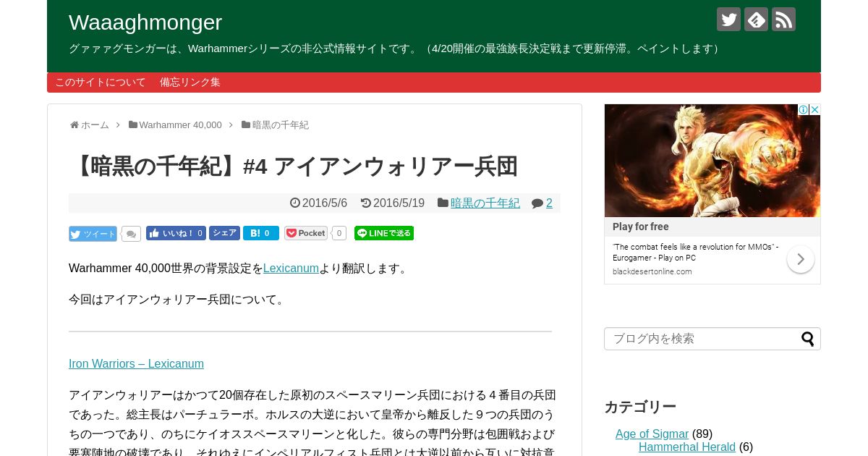The width and height of the screenshot is (868, 456).
Task: Bookmark with Hatena B! button
Action: 261,233
